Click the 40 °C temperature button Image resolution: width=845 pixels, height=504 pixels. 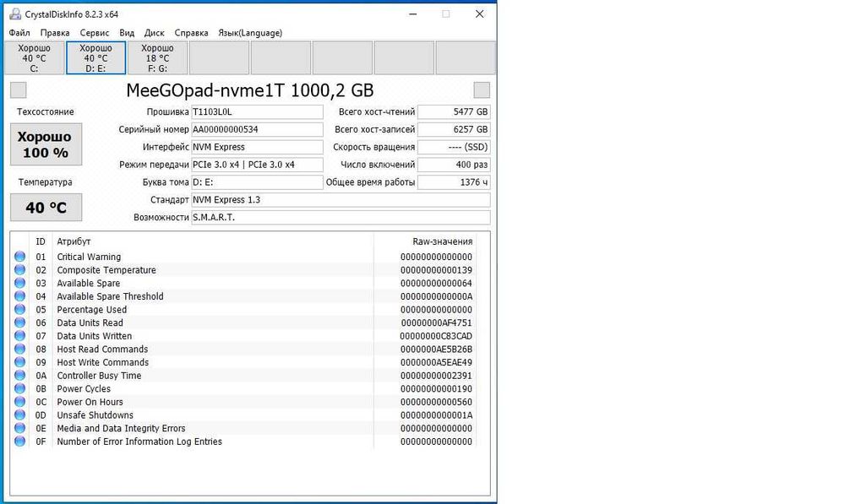(46, 208)
